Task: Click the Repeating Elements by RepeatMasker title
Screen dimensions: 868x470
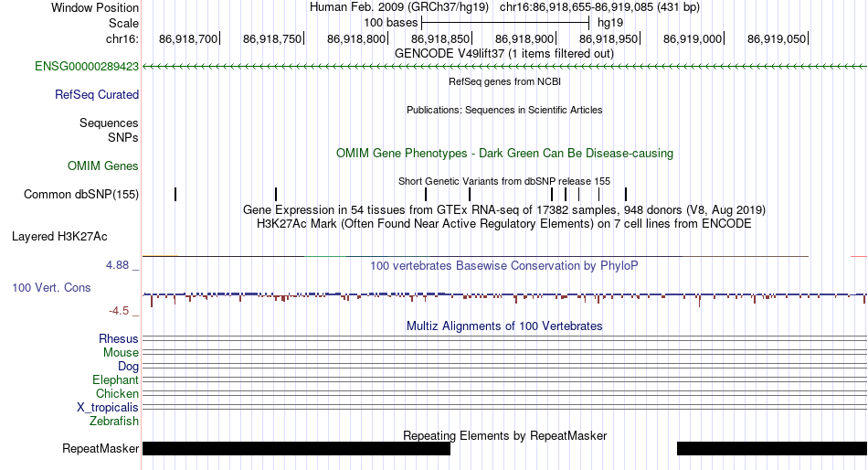Action: pyautogui.click(x=505, y=435)
